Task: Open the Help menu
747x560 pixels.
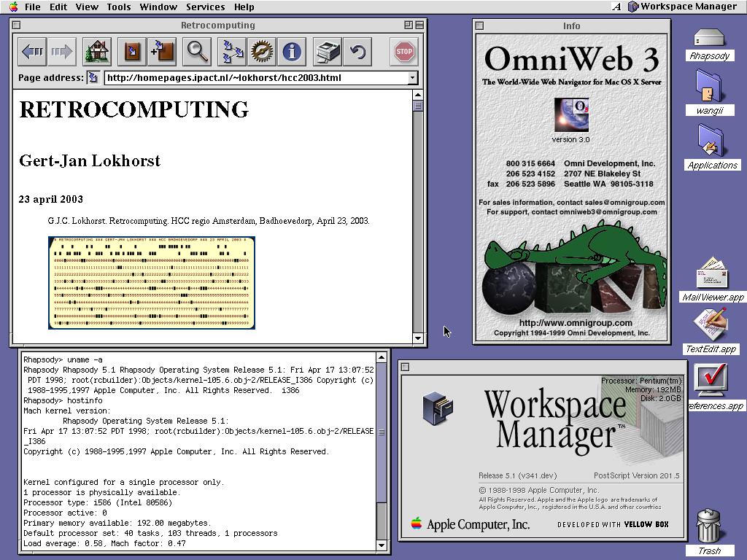Action: (244, 7)
